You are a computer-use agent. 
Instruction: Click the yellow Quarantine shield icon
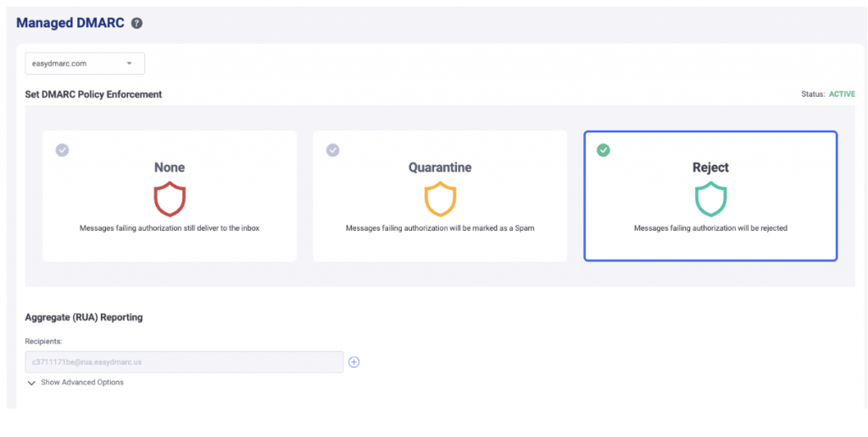point(440,199)
